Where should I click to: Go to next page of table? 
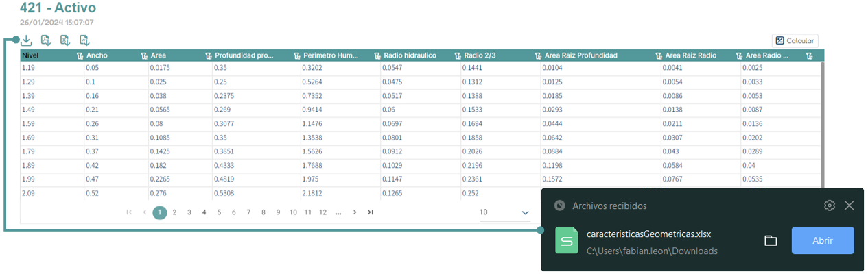355,212
